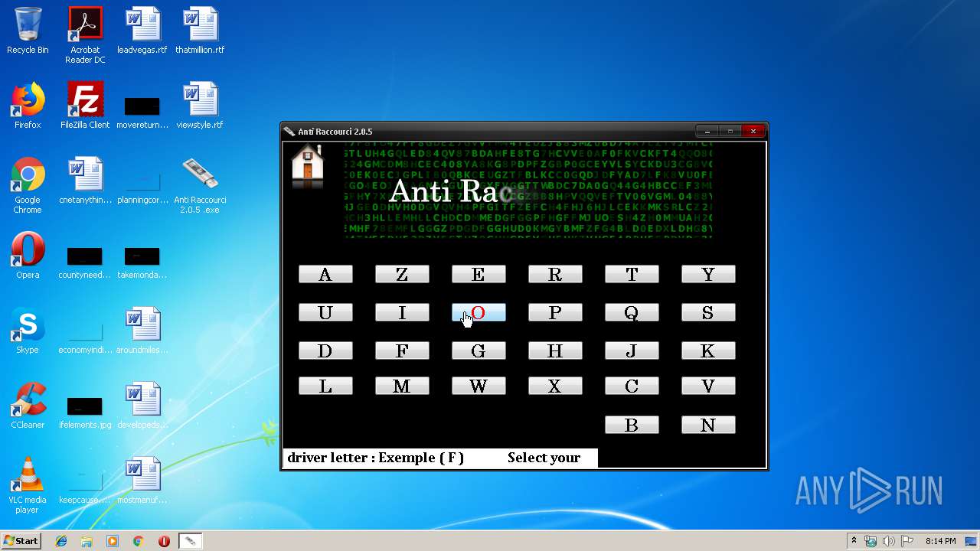Choose the E drive letter button
980x551 pixels.
pyautogui.click(x=479, y=275)
